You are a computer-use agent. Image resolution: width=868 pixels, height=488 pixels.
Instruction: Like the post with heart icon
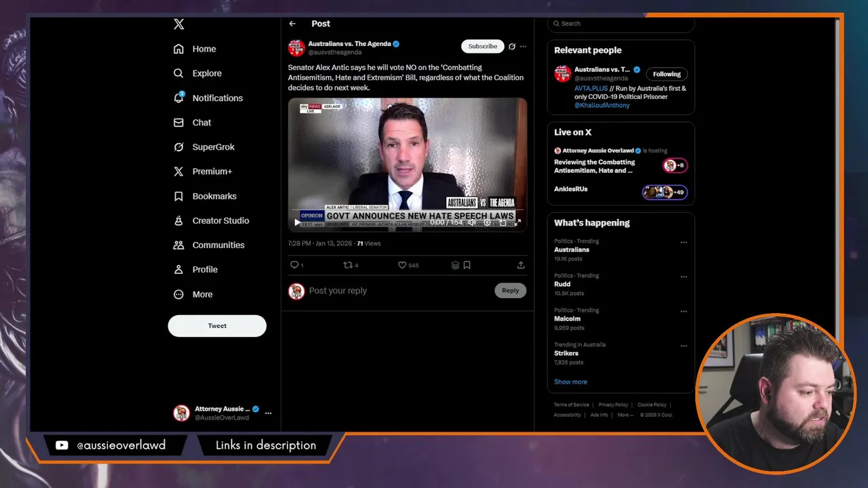pos(401,265)
